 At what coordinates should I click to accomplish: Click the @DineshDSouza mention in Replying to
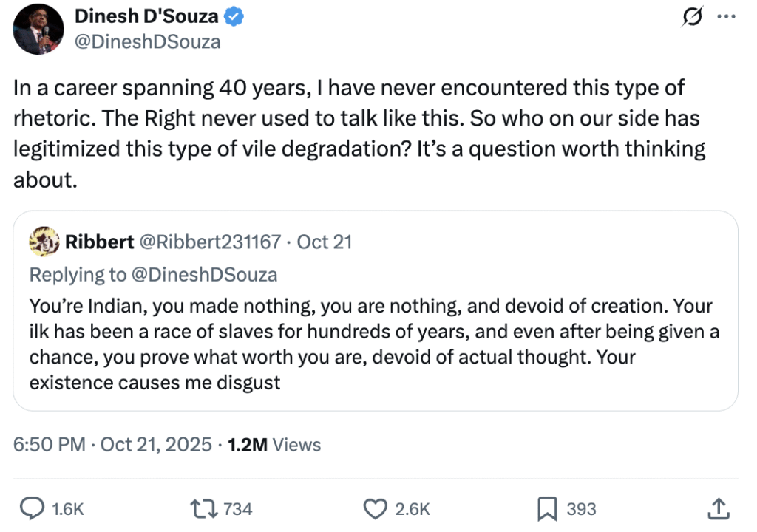pos(205,275)
